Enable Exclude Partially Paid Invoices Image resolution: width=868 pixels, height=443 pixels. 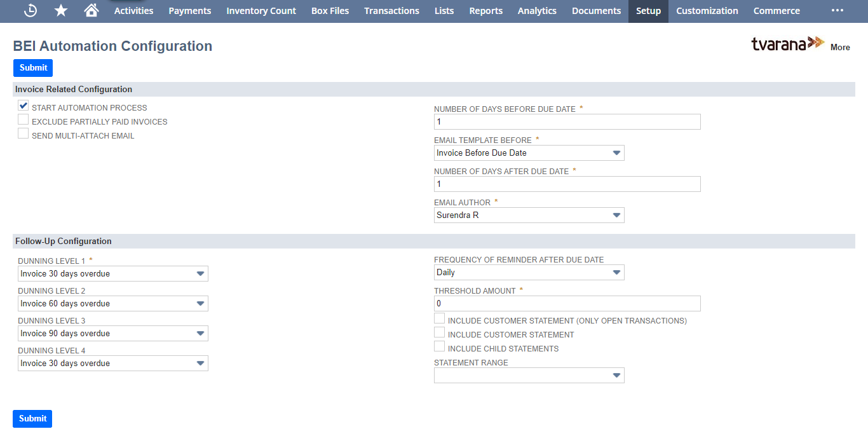23,119
